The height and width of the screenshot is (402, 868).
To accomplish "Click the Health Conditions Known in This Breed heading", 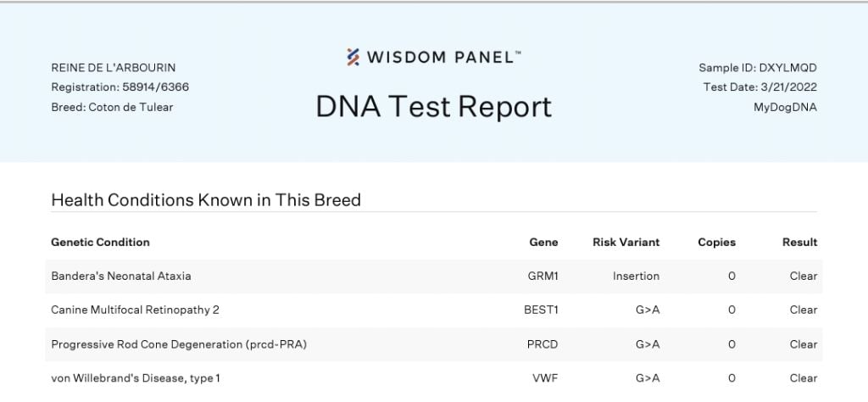I will [x=206, y=200].
